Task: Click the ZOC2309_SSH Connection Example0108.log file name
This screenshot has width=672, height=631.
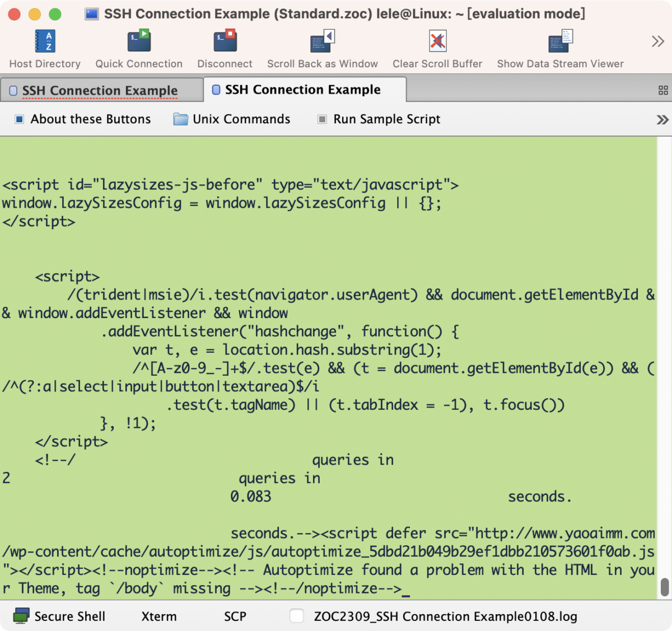Action: point(446,616)
